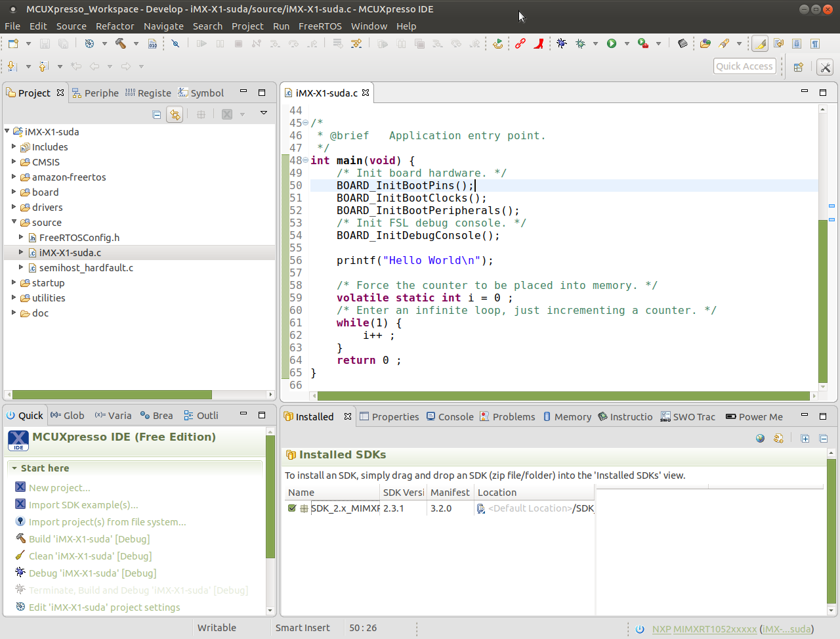840x639 pixels.
Task: Click the Project panel horizontal scrollbar thumb
Action: click(112, 395)
